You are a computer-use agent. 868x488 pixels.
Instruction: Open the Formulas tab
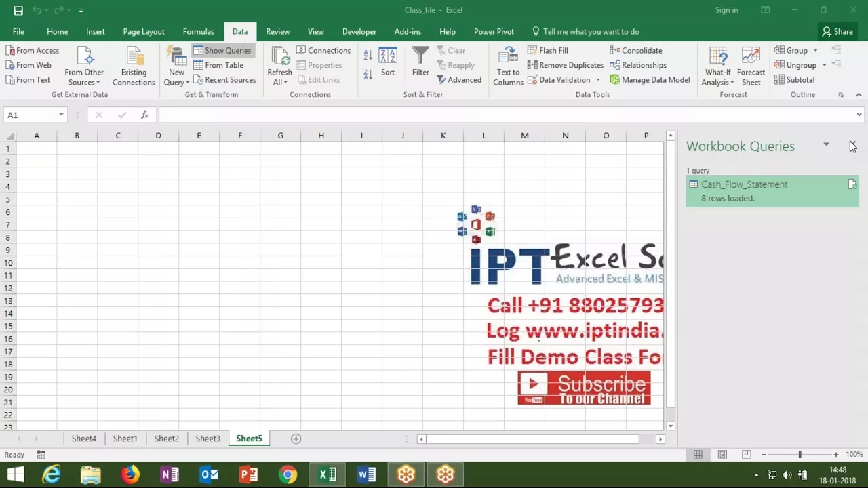[x=198, y=31]
